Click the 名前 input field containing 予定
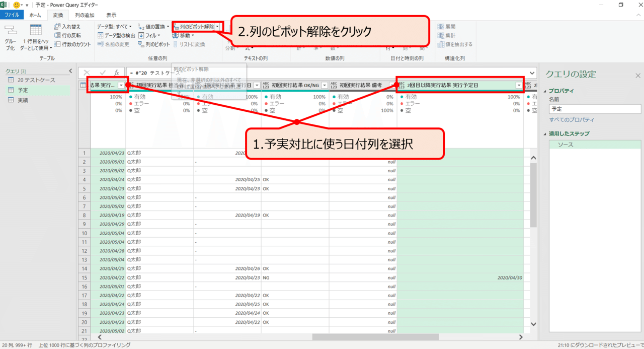This screenshot has width=644, height=349. click(595, 109)
